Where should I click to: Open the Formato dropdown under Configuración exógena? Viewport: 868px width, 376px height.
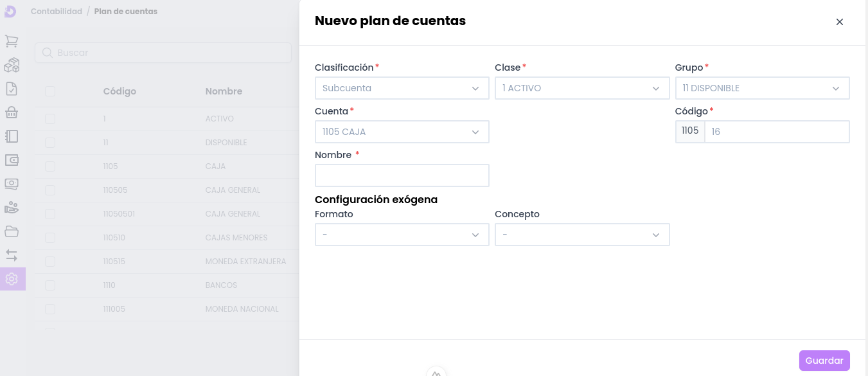point(402,235)
